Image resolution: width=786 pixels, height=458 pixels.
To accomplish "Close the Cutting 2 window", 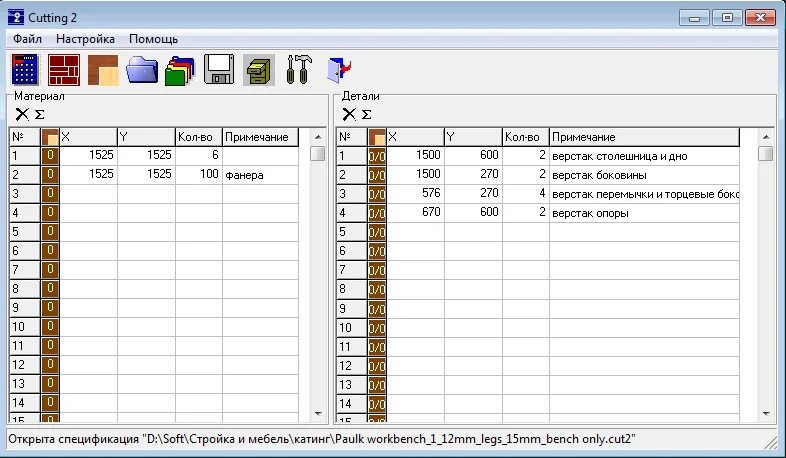I will (x=760, y=18).
